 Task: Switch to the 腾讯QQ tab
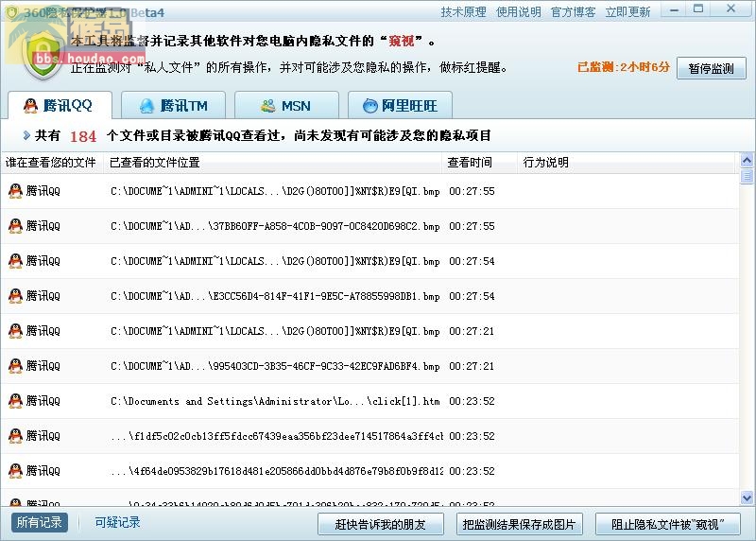(60, 105)
